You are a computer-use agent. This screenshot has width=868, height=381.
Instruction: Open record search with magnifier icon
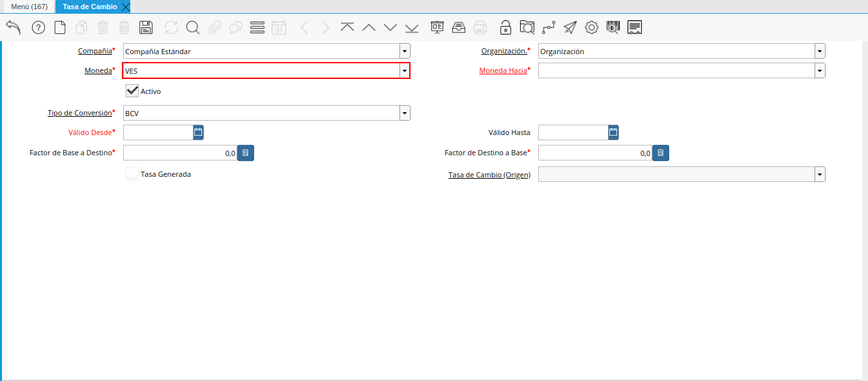pyautogui.click(x=193, y=27)
